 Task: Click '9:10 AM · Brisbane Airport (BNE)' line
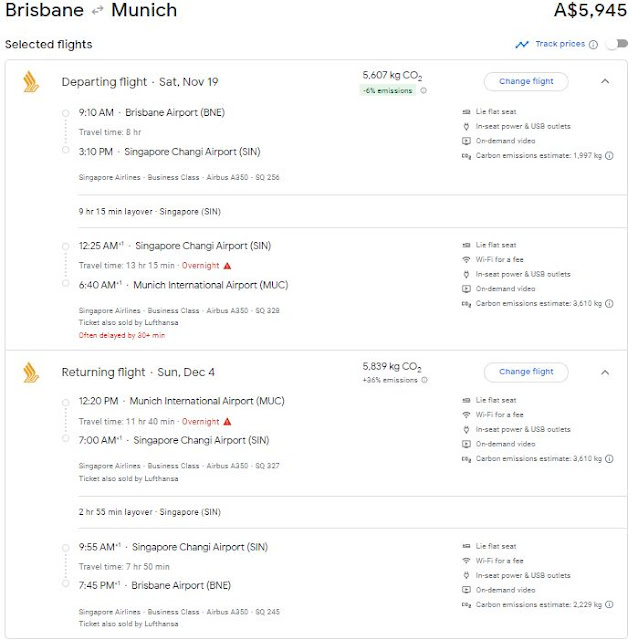pos(152,113)
